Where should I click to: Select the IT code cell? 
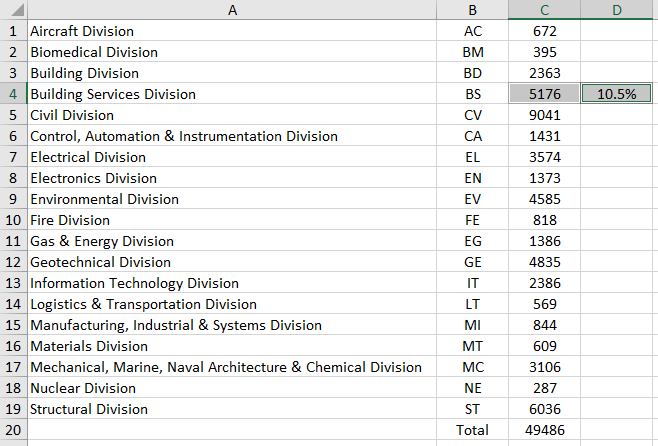click(x=473, y=283)
